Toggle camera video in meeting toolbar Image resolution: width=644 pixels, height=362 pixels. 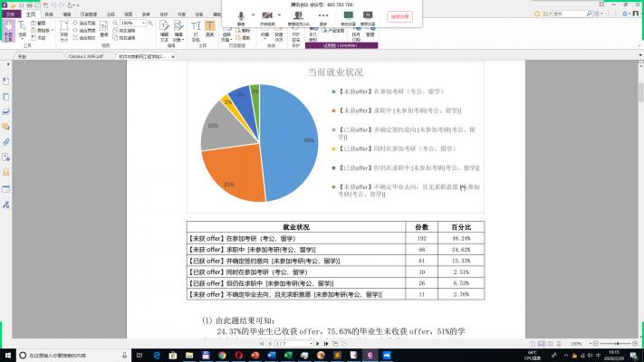click(x=267, y=16)
